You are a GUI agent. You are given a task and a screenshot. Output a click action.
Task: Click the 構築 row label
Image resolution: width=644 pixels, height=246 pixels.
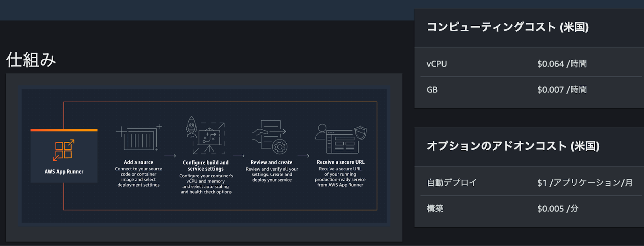(435, 209)
